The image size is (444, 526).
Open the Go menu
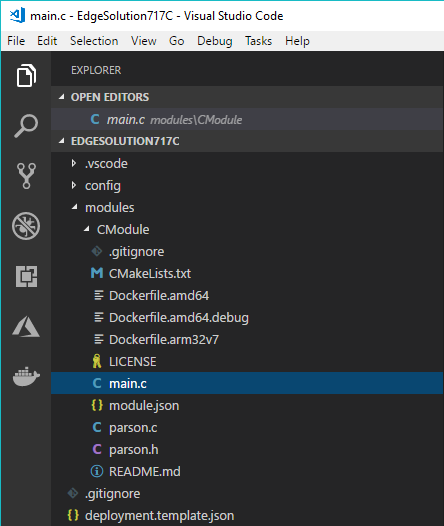176,41
